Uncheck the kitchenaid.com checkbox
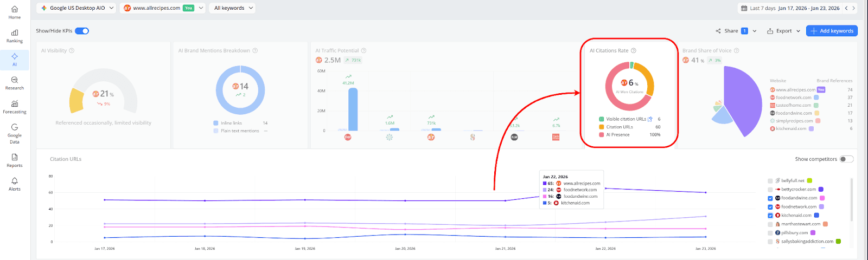This screenshot has height=260, width=868. (x=770, y=216)
